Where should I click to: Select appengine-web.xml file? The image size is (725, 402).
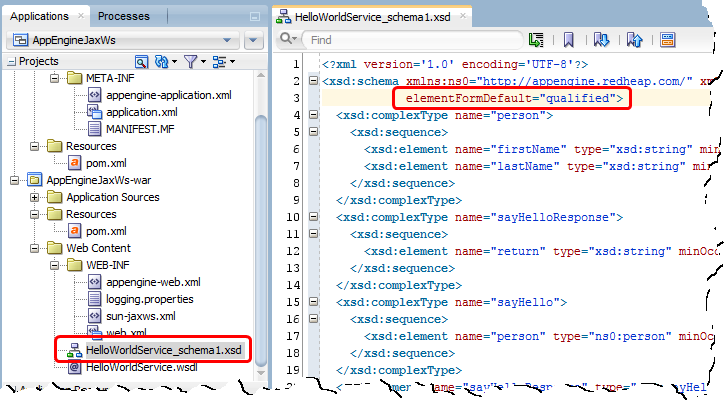154,282
